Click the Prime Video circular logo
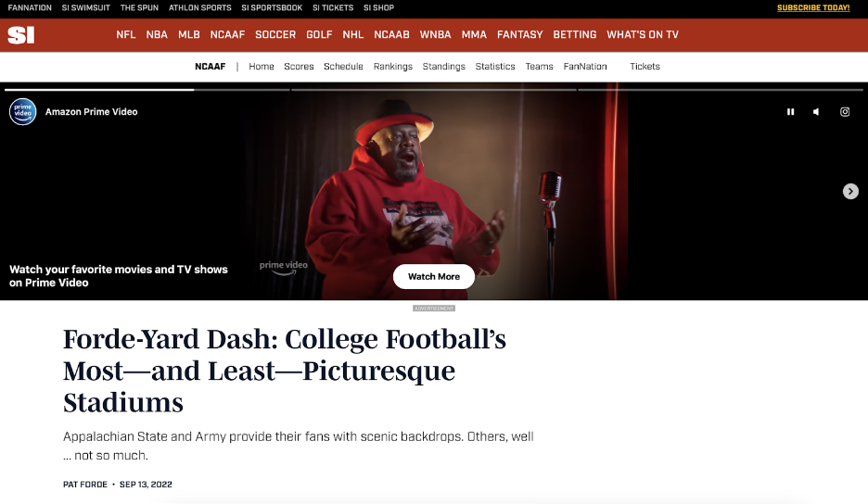The image size is (868, 504). pyautogui.click(x=22, y=112)
